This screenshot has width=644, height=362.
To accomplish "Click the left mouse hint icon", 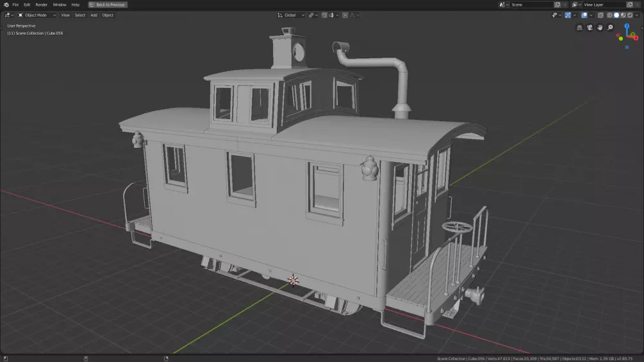I will click(6, 359).
